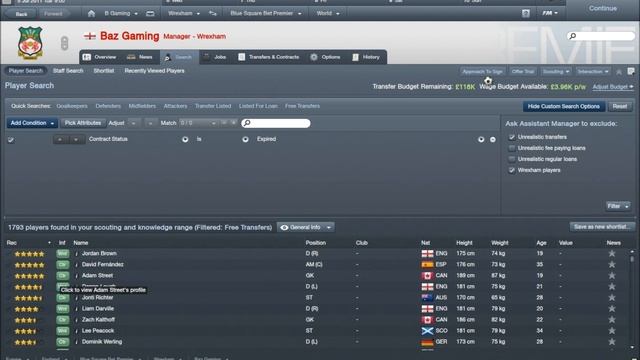Select Goalkeepers quick search
The image size is (640, 360).
[72, 106]
